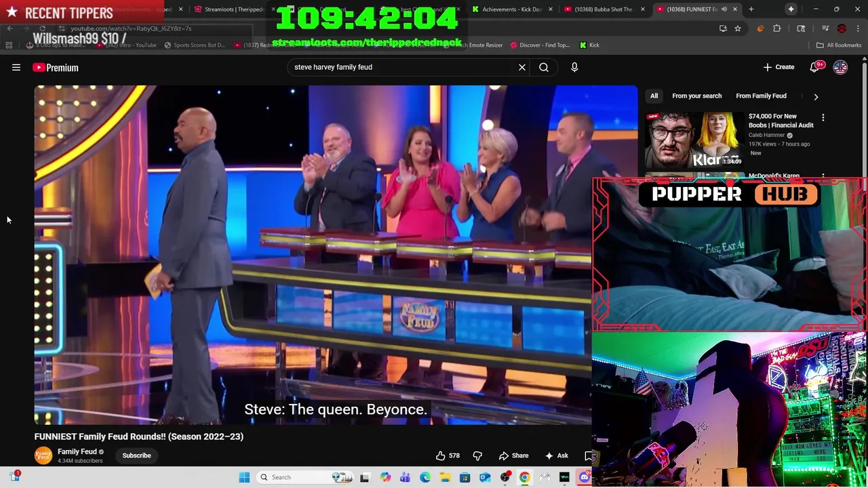The width and height of the screenshot is (868, 488).
Task: Open Microsoft Edge from taskbar
Action: (425, 477)
